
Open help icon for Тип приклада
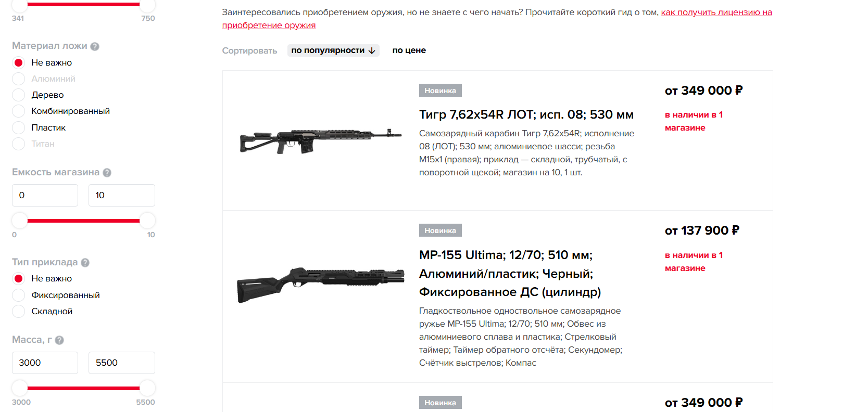click(x=85, y=263)
